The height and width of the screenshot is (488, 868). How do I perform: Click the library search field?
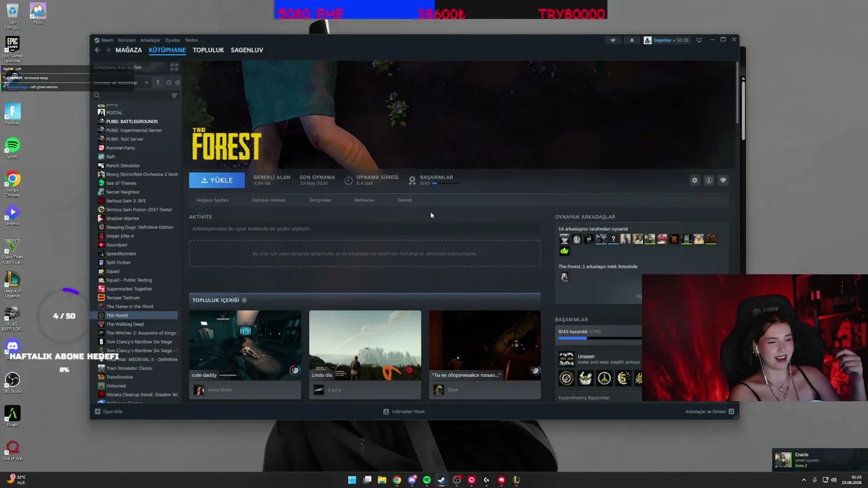pos(131,96)
